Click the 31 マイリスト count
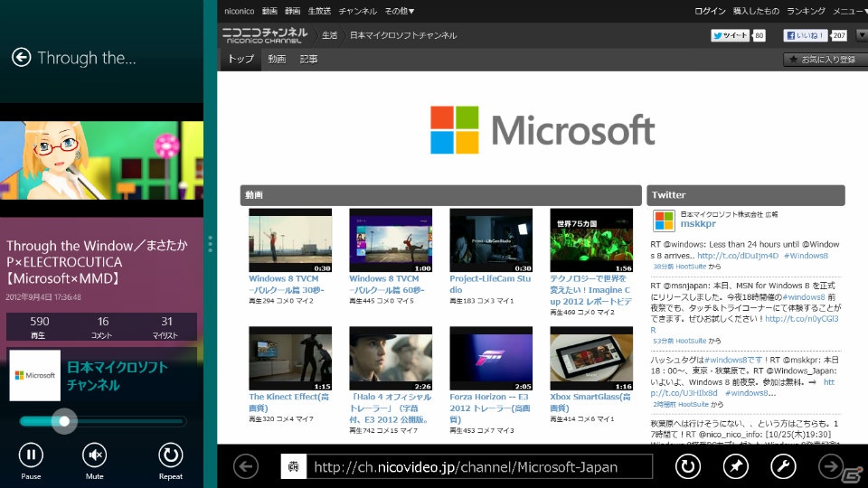Image resolution: width=868 pixels, height=488 pixels. [166, 326]
